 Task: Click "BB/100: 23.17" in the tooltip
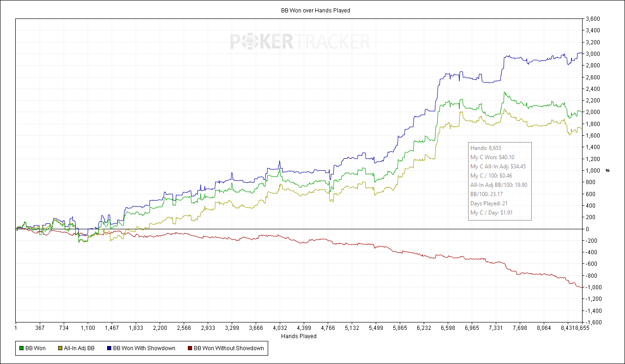(487, 194)
